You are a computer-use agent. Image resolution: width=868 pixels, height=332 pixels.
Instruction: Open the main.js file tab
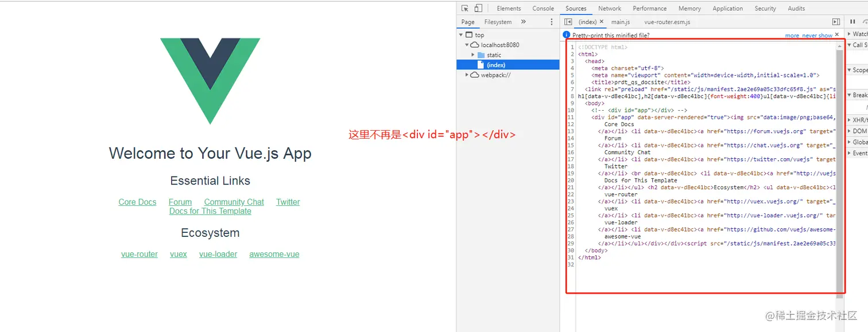click(621, 22)
